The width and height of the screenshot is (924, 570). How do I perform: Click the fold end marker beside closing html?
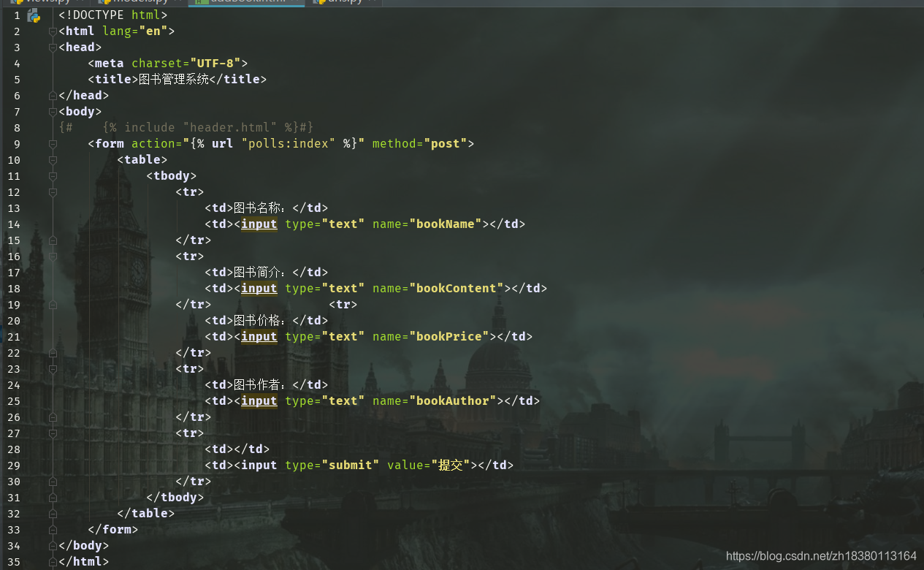point(53,562)
